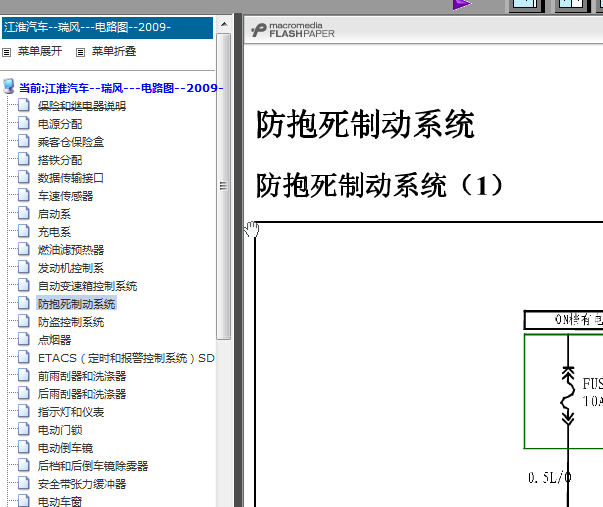Open the 防盗控制系统 page
The image size is (603, 507).
[x=71, y=322]
